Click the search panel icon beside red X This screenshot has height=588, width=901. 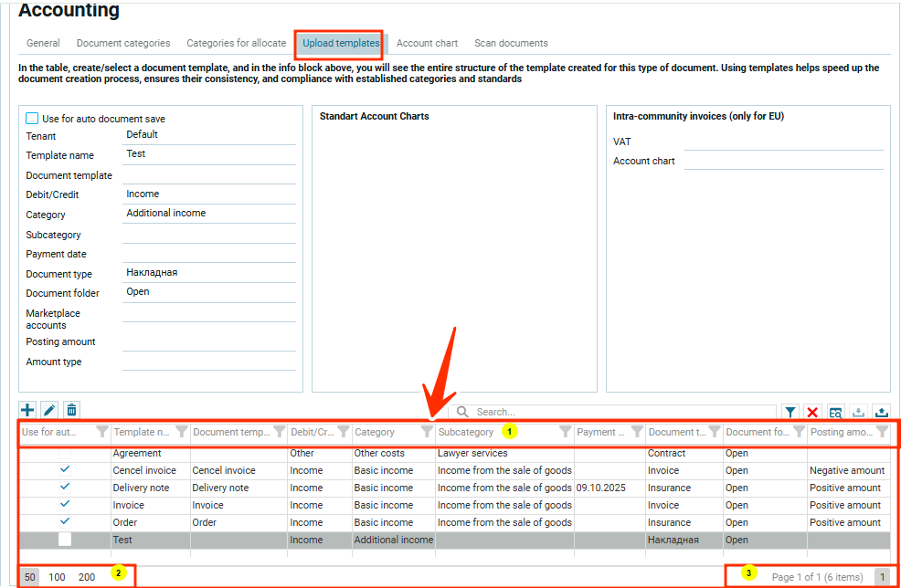835,413
